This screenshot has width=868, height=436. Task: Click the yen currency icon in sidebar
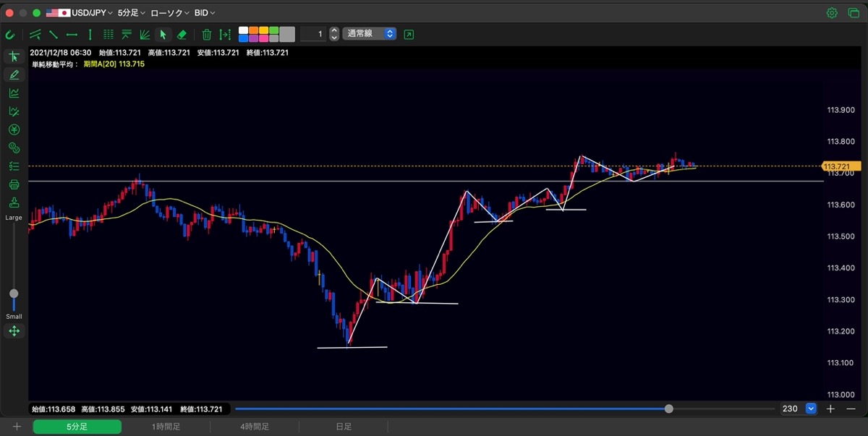pyautogui.click(x=14, y=129)
